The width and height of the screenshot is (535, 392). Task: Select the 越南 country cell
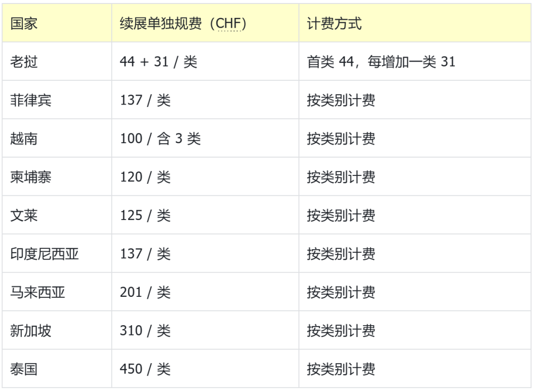tap(57, 138)
